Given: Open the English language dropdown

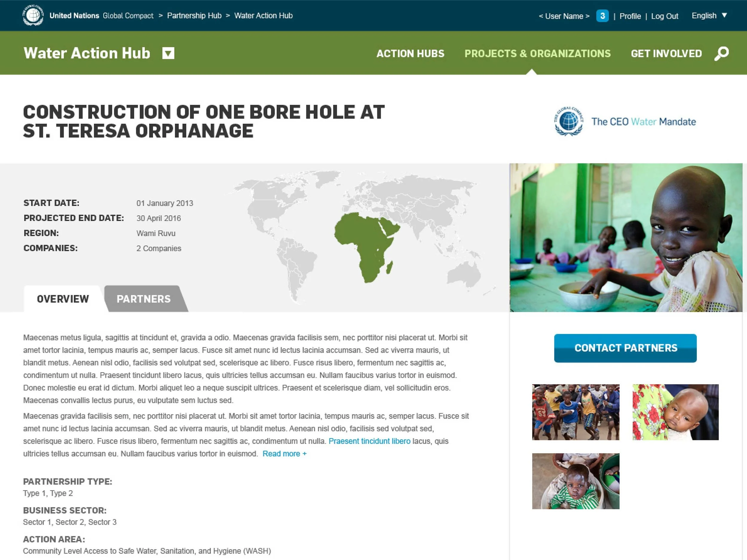Looking at the screenshot, I should point(709,16).
